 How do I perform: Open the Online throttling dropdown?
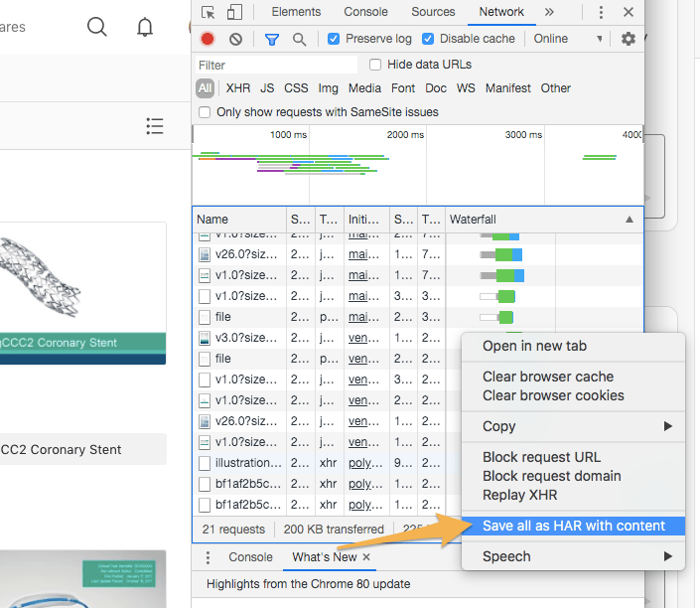pos(568,39)
